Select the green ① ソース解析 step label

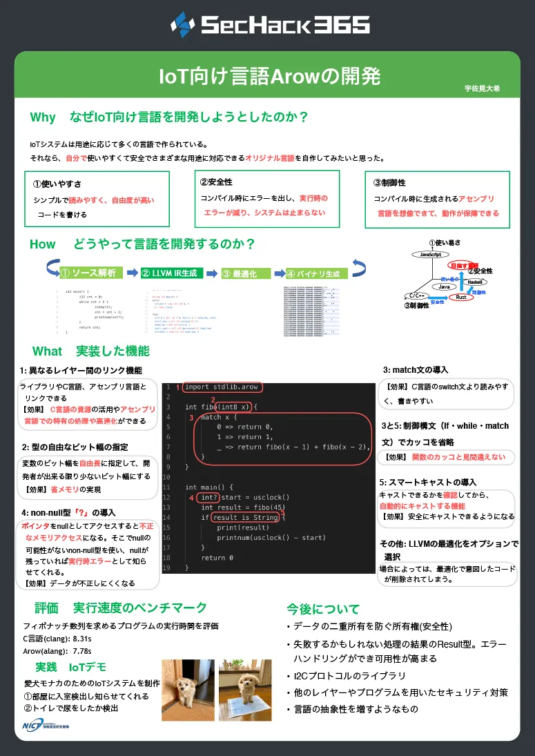click(x=91, y=273)
